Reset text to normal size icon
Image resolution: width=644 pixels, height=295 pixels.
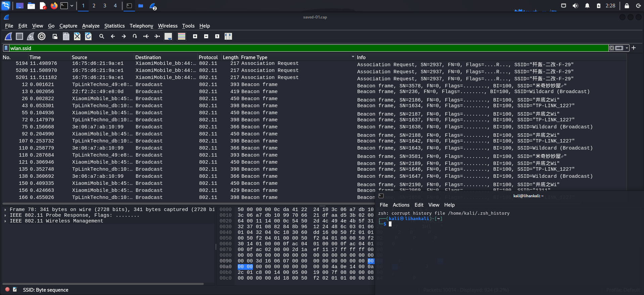(217, 36)
